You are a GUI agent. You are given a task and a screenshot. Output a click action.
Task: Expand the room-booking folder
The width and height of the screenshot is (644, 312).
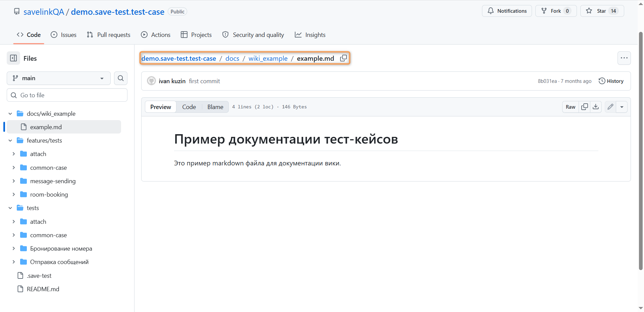[x=13, y=194]
